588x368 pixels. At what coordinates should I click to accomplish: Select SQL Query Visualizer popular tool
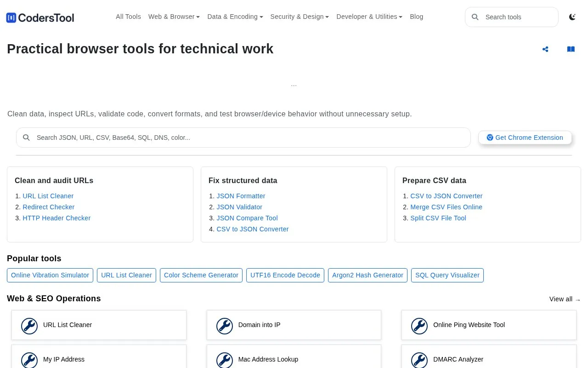coord(447,275)
